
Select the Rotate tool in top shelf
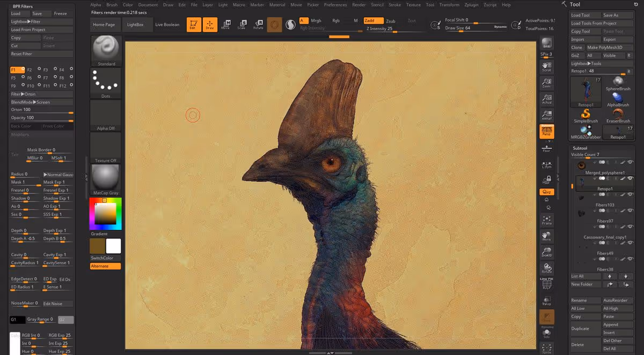(258, 25)
